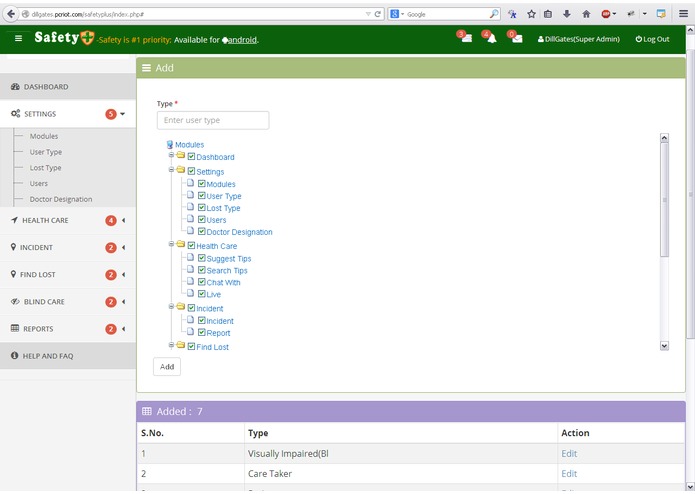This screenshot has width=695, height=494.
Task: Open User Type under Settings sidebar
Action: 46,152
